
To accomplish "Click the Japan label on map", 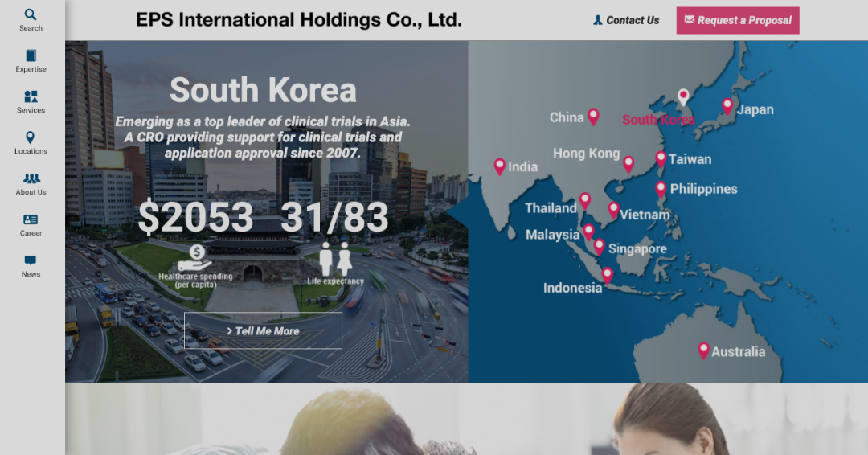I will tap(755, 109).
